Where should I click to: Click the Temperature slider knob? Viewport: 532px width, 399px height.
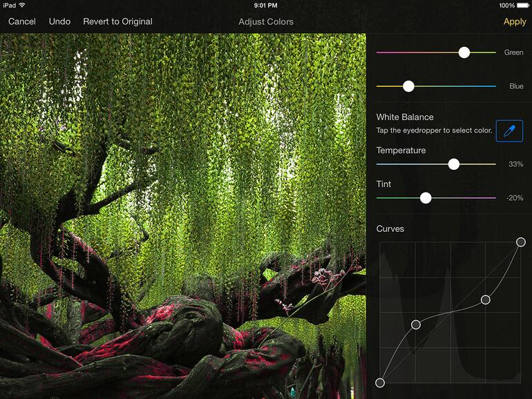[x=454, y=164]
